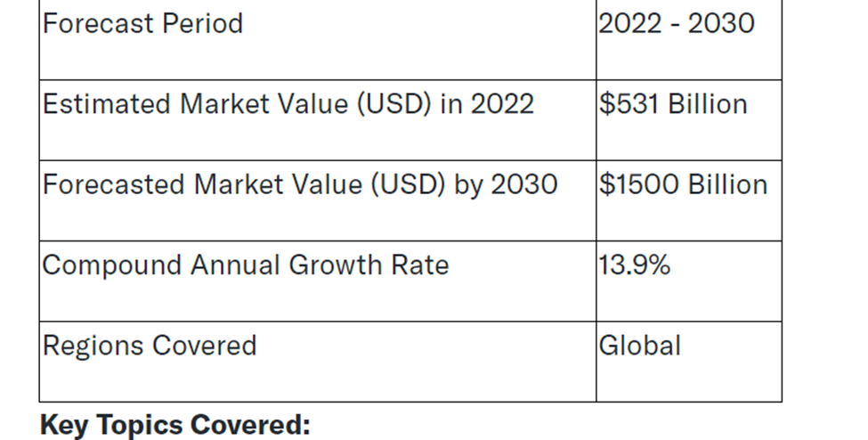Screen dimensions: 868x440
Task: Select the "$1500 Billion" value cell
Action: pos(683,184)
